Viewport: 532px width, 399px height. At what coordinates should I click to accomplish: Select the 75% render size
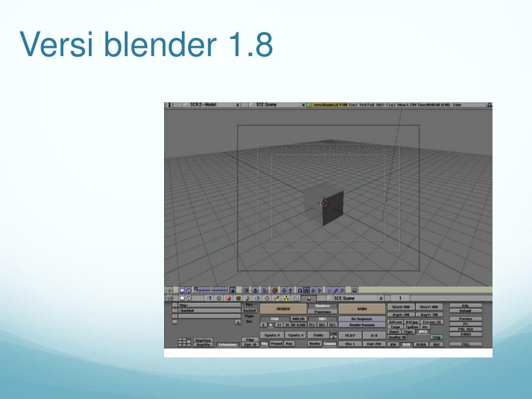[312, 325]
